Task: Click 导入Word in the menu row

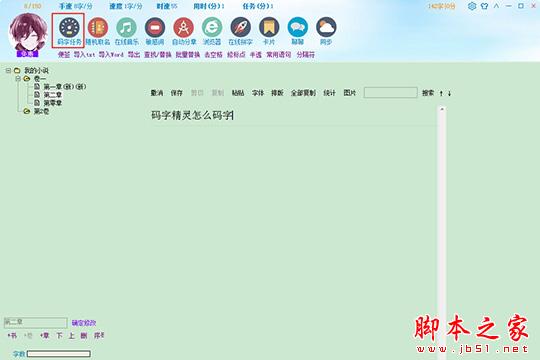Action: point(111,54)
